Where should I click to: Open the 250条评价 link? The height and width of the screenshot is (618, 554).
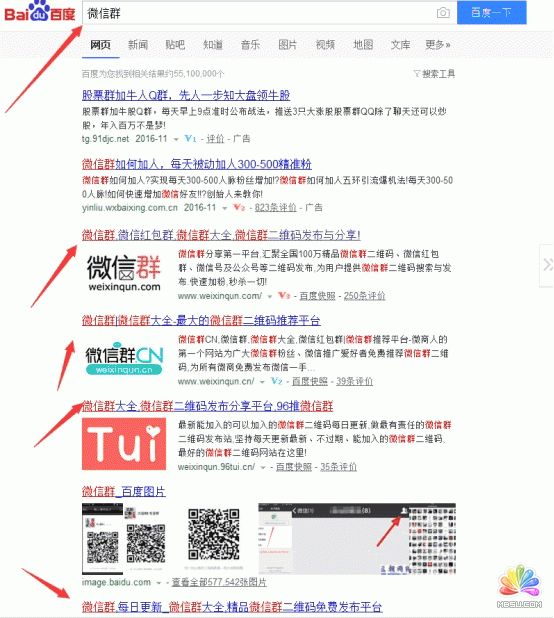click(364, 296)
